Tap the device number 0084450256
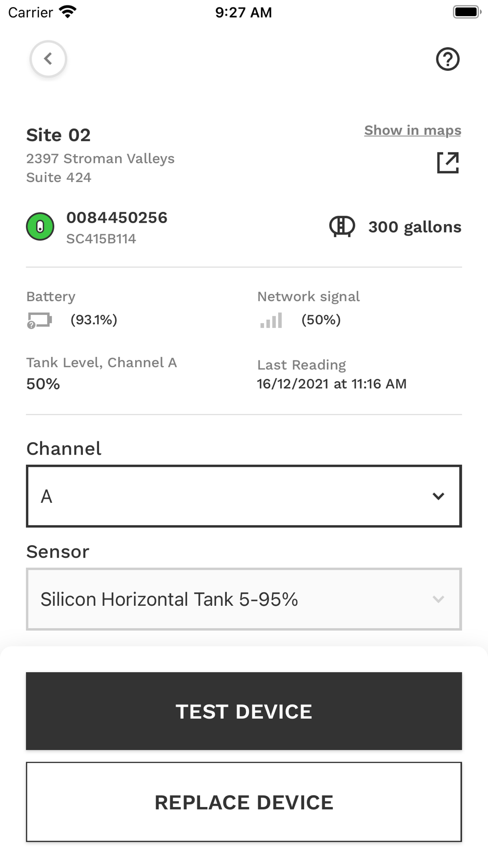Viewport: 488px width, 868px height. (x=117, y=218)
